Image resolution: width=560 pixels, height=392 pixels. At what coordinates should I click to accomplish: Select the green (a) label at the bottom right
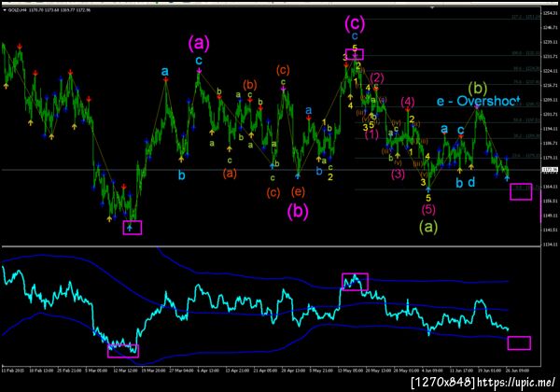pyautogui.click(x=428, y=227)
